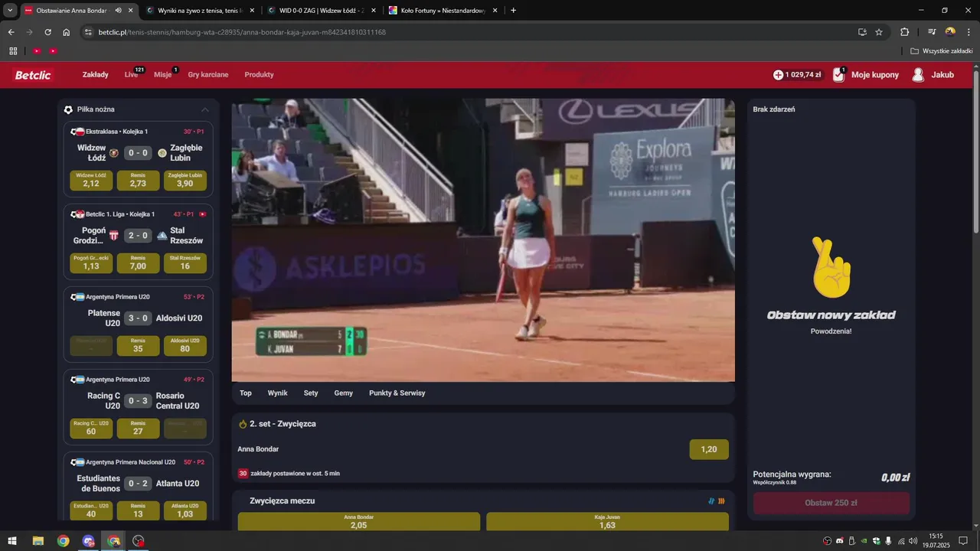Switch to the Wynik tab
980x551 pixels.
point(278,393)
